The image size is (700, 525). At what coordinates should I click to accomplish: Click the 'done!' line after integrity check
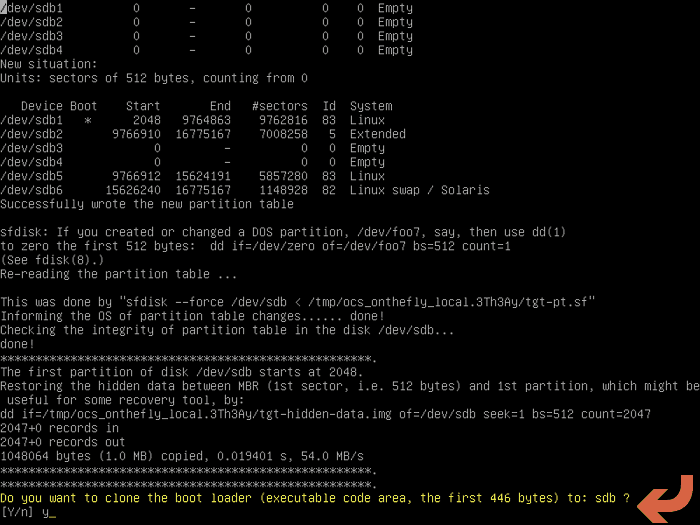17,344
